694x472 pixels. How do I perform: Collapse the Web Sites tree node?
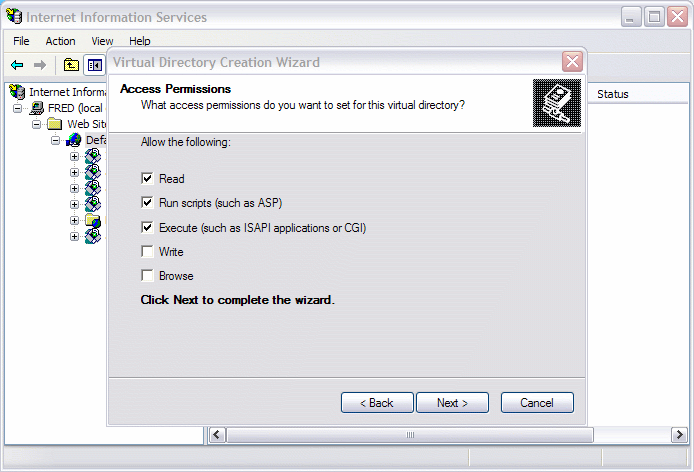[36, 124]
